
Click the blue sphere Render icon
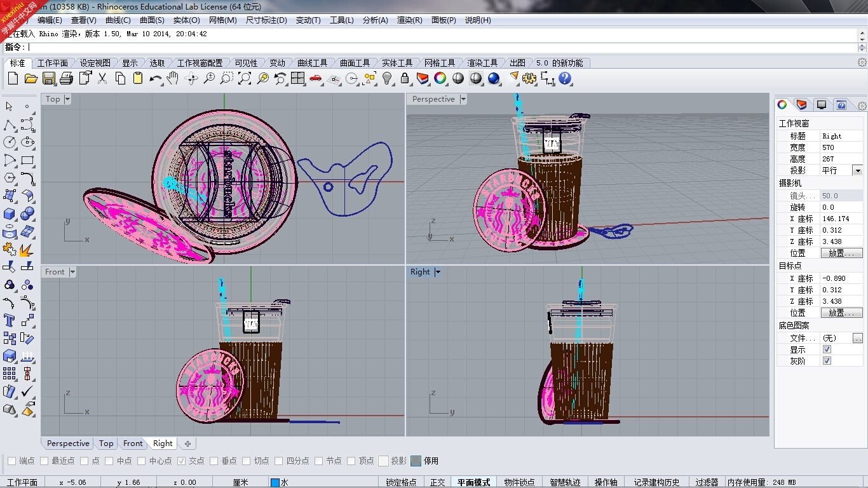494,78
